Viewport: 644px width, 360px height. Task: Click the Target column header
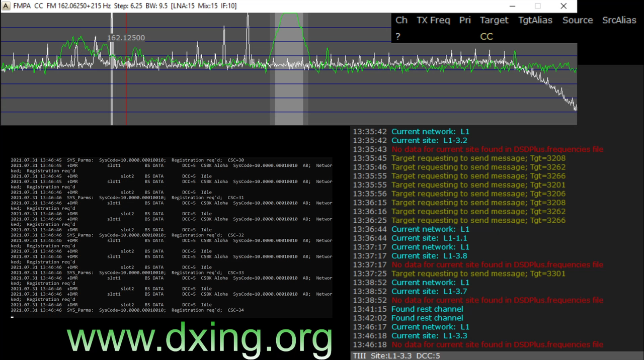point(494,20)
